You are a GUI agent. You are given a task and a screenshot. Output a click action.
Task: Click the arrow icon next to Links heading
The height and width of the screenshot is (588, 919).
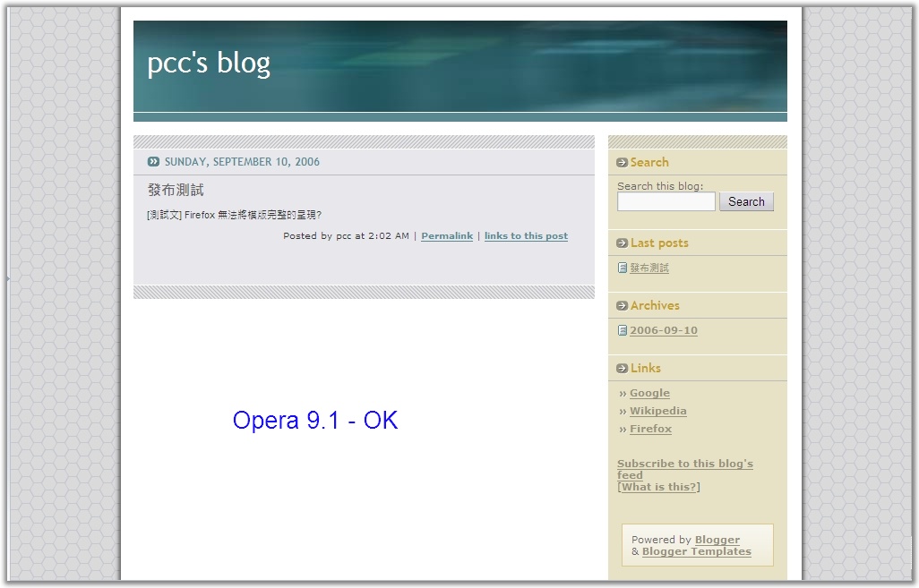click(x=622, y=369)
